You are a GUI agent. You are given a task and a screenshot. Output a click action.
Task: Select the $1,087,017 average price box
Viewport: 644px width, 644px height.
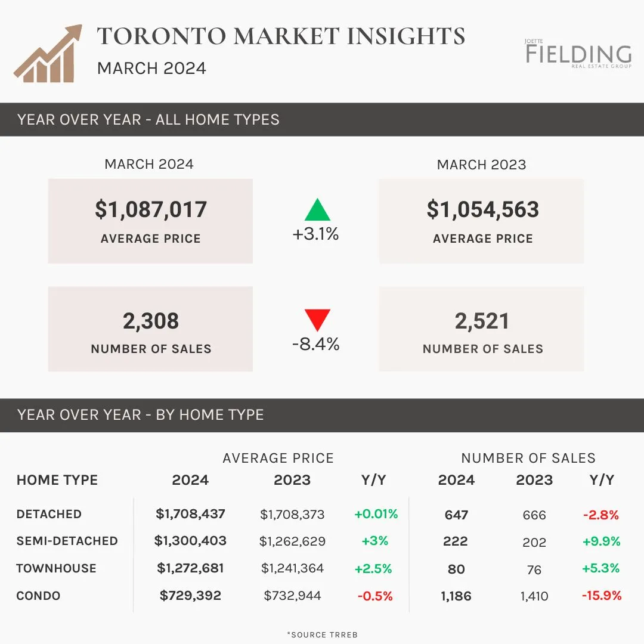150,221
